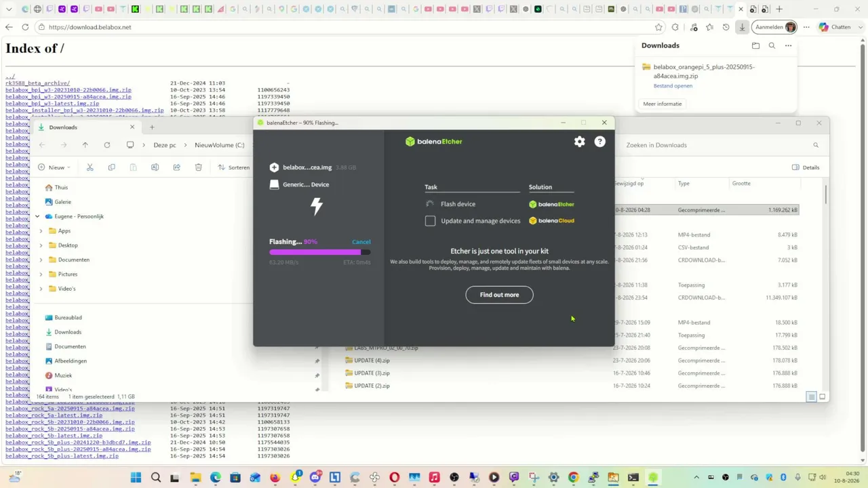Open more options in Edge's Downloads panel
Viewport: 868px width, 488px height.
[x=788, y=45]
